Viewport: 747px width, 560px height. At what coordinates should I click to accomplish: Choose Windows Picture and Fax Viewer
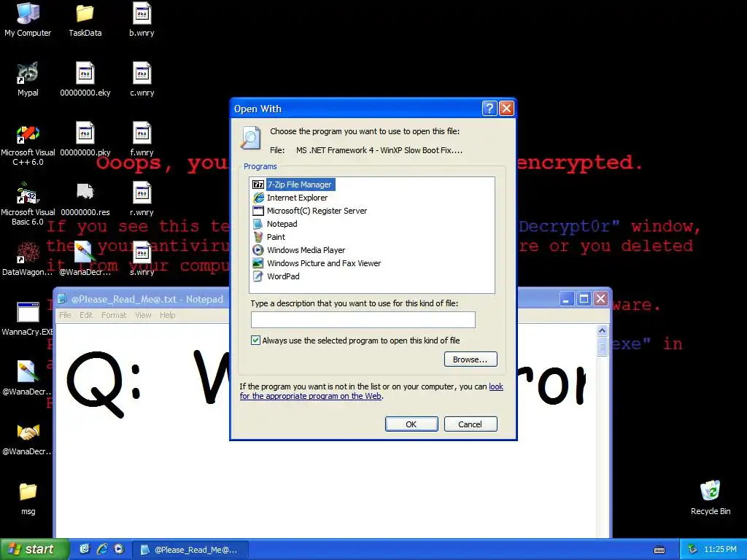[x=317, y=263]
